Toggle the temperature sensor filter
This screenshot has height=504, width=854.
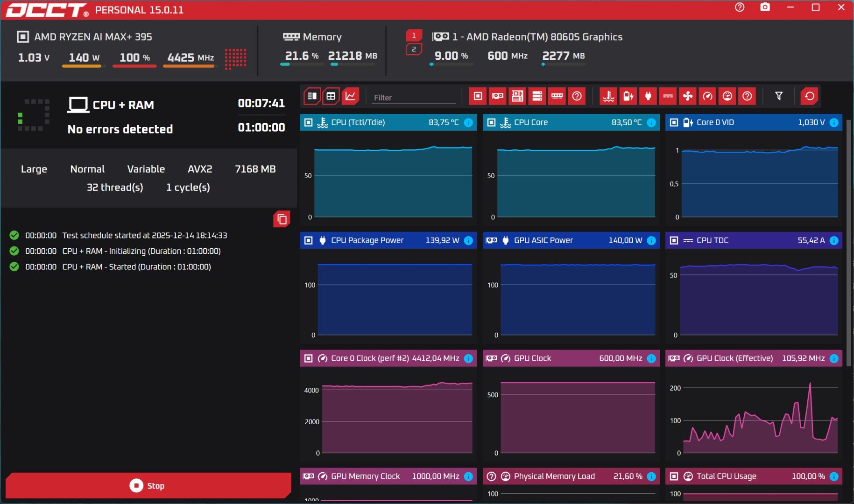click(608, 96)
